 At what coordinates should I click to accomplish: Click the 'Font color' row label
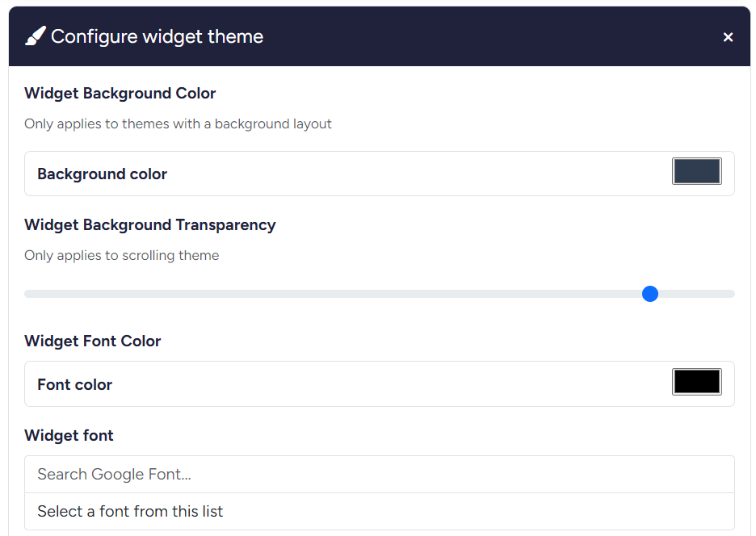(x=74, y=384)
